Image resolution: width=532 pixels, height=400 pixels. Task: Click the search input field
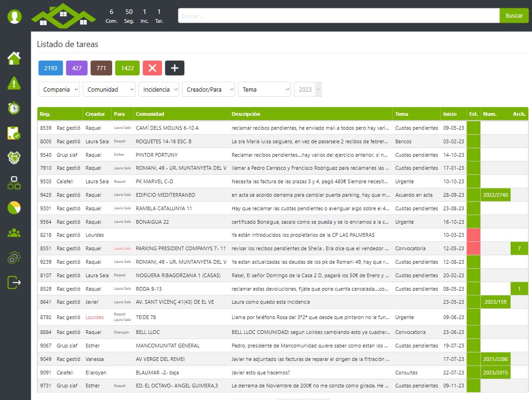click(338, 16)
